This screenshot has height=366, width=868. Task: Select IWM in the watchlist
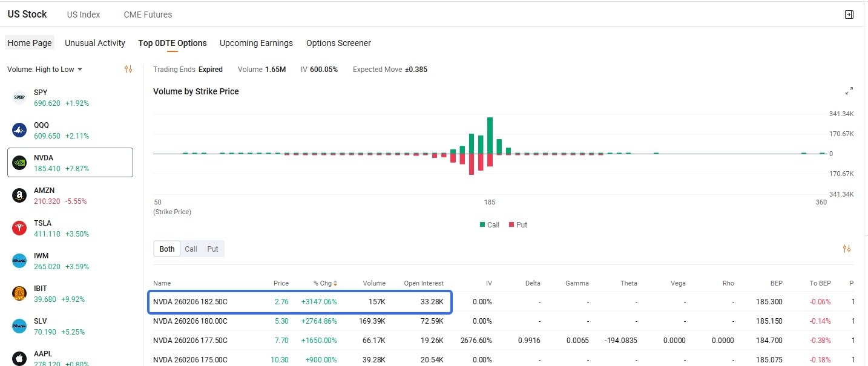(70, 261)
